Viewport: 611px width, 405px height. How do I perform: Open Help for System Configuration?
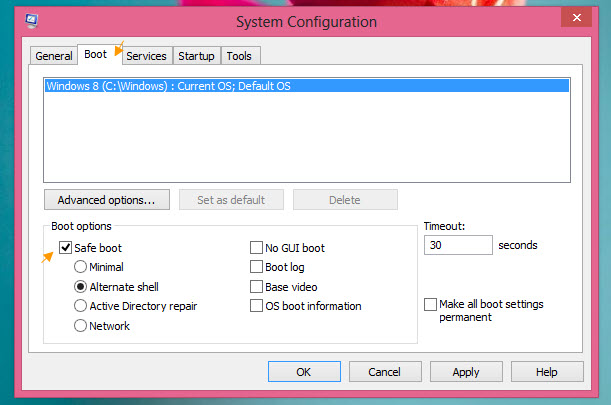click(x=547, y=371)
